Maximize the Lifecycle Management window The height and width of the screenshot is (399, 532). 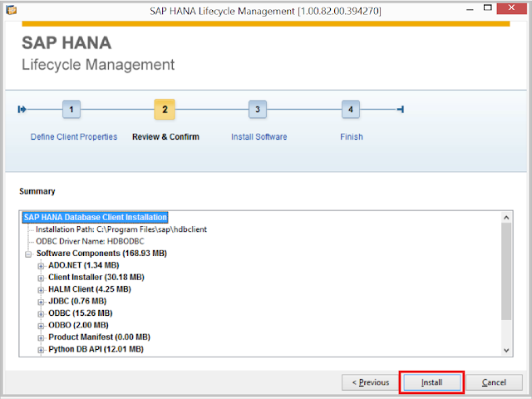coord(488,8)
